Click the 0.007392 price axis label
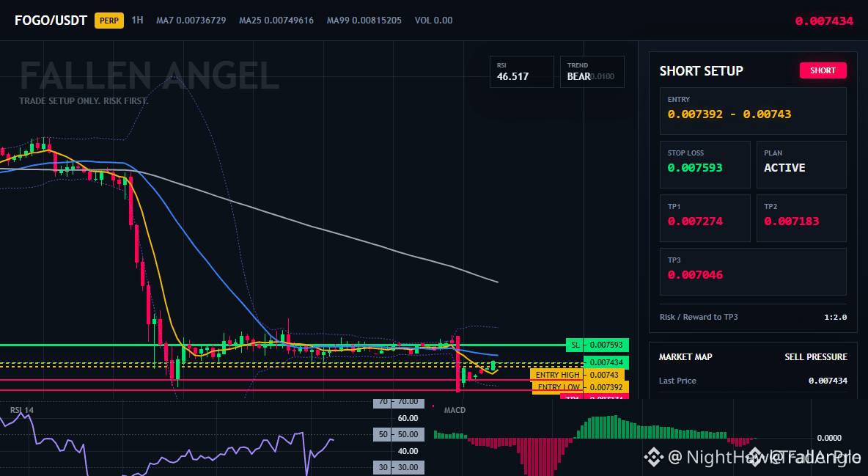The image size is (868, 476). pyautogui.click(x=606, y=387)
